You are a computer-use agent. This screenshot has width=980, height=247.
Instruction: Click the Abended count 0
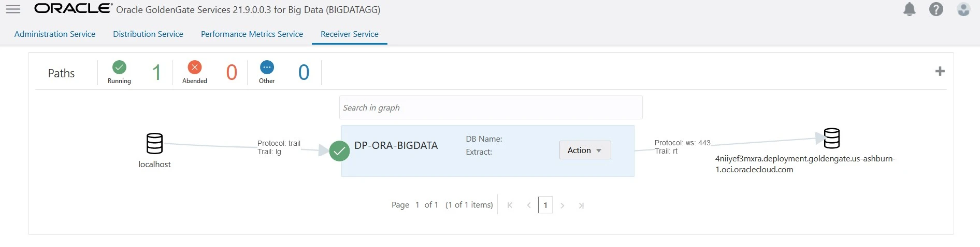point(232,72)
